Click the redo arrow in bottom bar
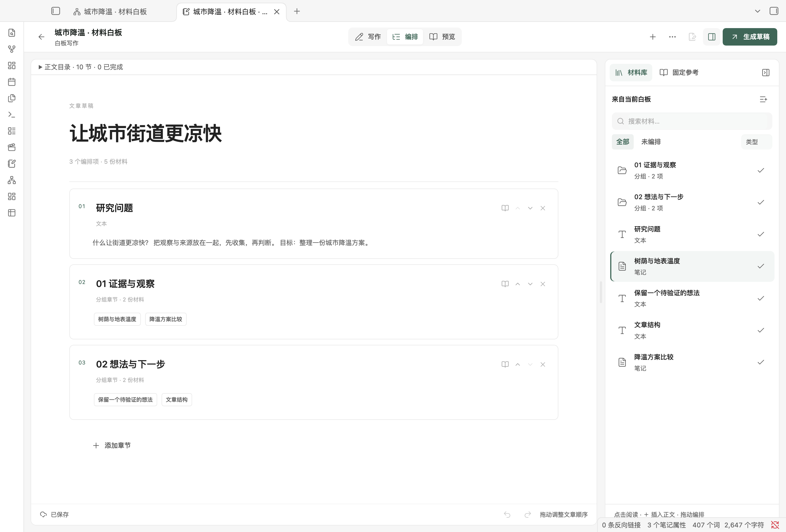This screenshot has height=532, width=786. tap(528, 515)
